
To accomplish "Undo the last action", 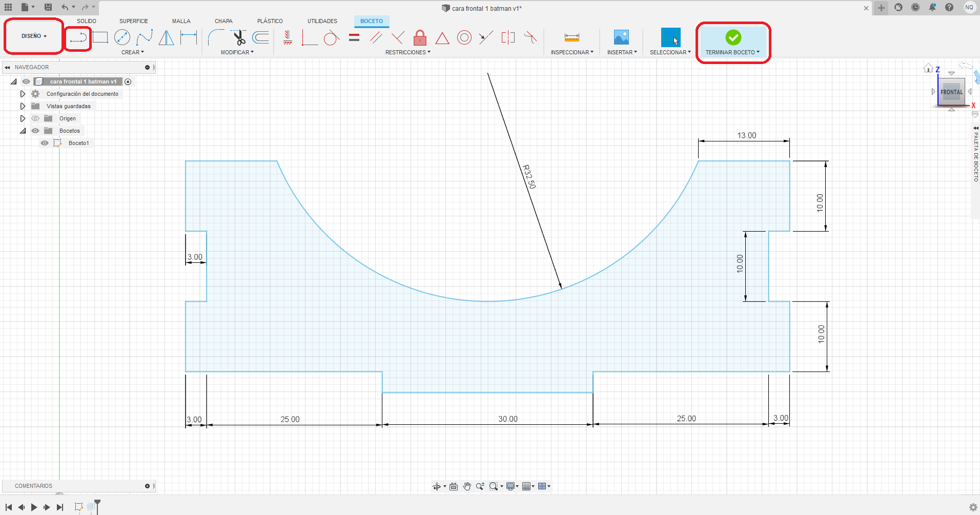I will [65, 7].
